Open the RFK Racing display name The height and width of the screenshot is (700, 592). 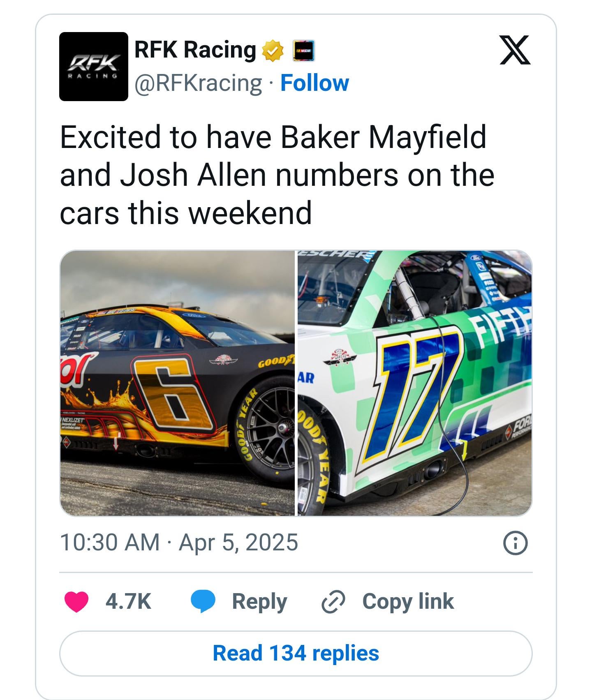[x=195, y=50]
